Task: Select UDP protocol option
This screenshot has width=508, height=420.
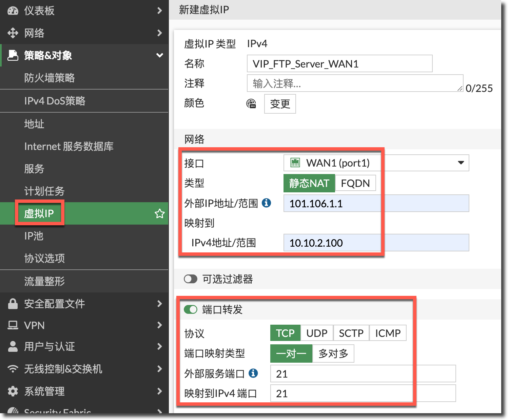Action: [x=317, y=333]
